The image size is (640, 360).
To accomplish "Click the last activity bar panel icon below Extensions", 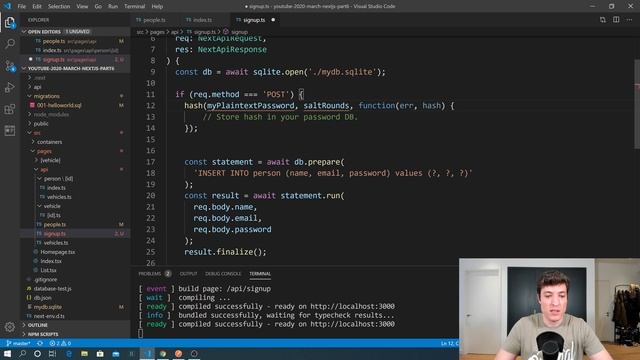I will pyautogui.click(x=10, y=131).
